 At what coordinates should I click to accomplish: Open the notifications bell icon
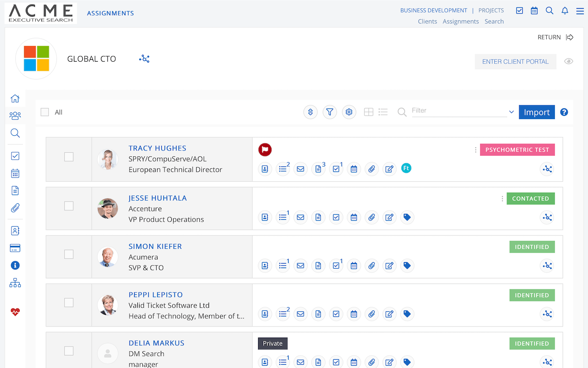click(565, 11)
